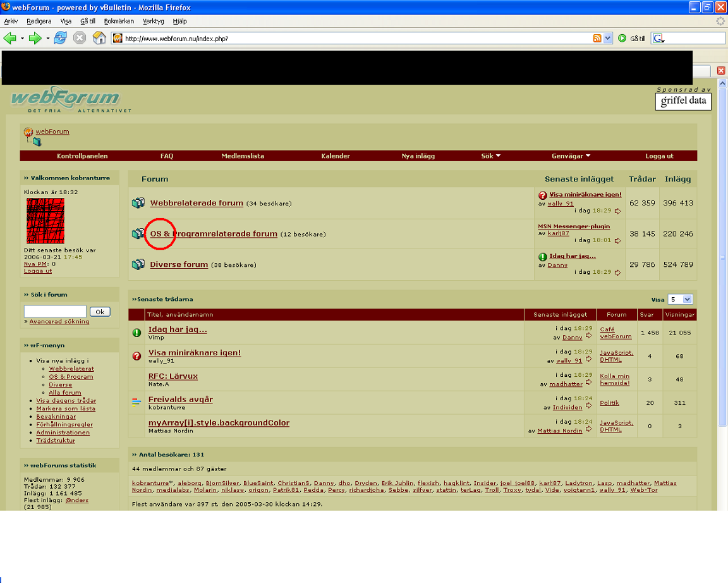Click the Sök i forum text field
Screen dimensions: 728x583
(x=55, y=311)
